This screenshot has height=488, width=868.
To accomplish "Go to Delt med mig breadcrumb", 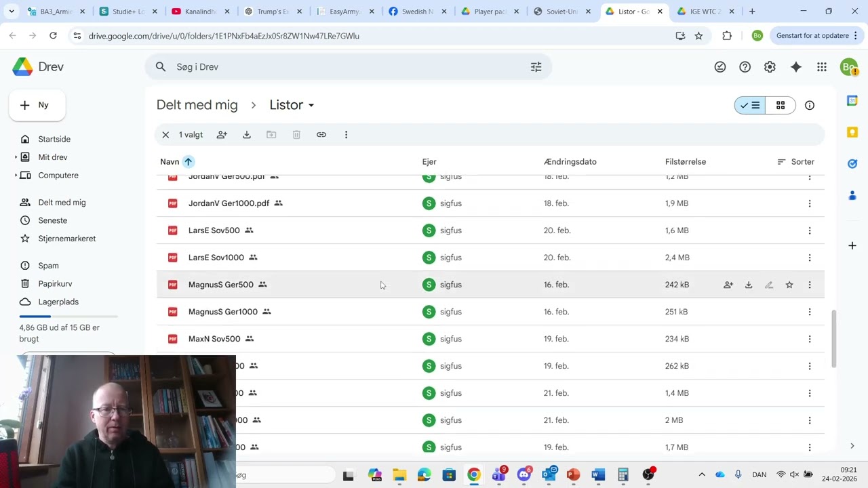I will (x=197, y=105).
